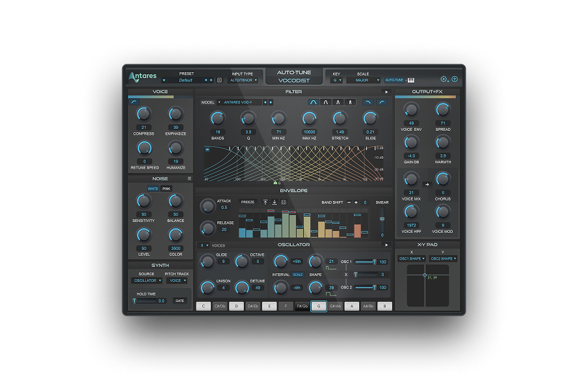Click the F#/Gb note key
Image resolution: width=588 pixels, height=380 pixels.
tap(302, 306)
